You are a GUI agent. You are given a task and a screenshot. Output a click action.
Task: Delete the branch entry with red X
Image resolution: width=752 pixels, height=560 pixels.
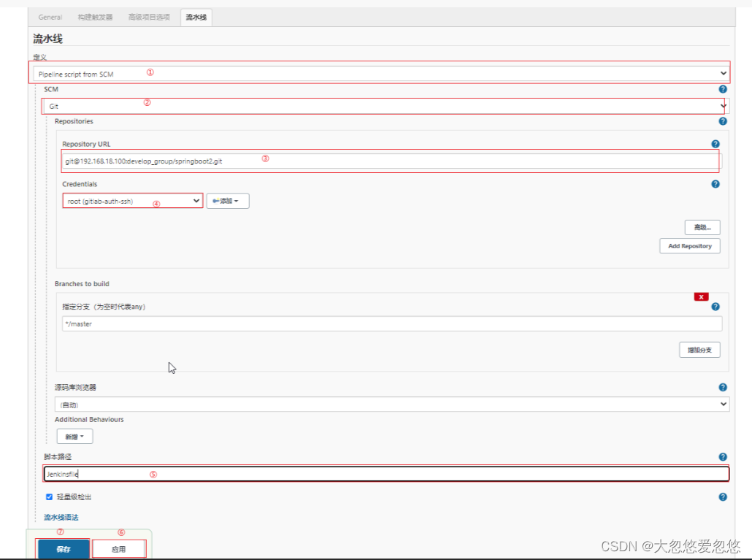701,296
